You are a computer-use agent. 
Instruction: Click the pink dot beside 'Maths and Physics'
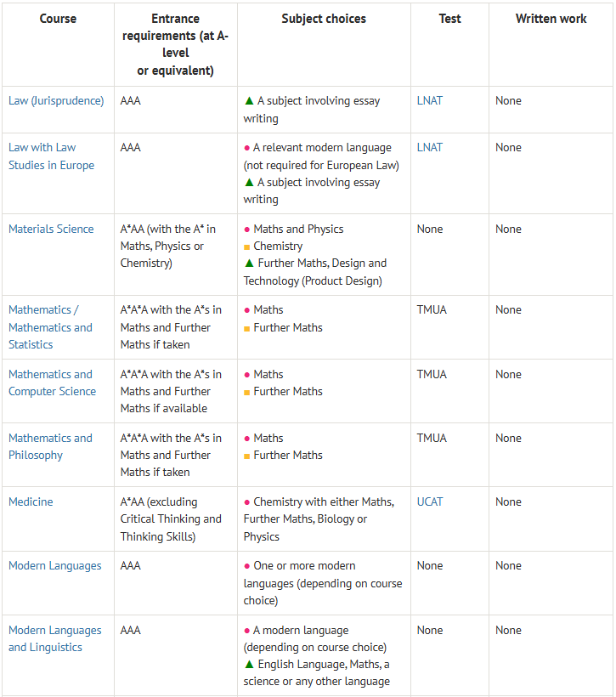point(247,229)
